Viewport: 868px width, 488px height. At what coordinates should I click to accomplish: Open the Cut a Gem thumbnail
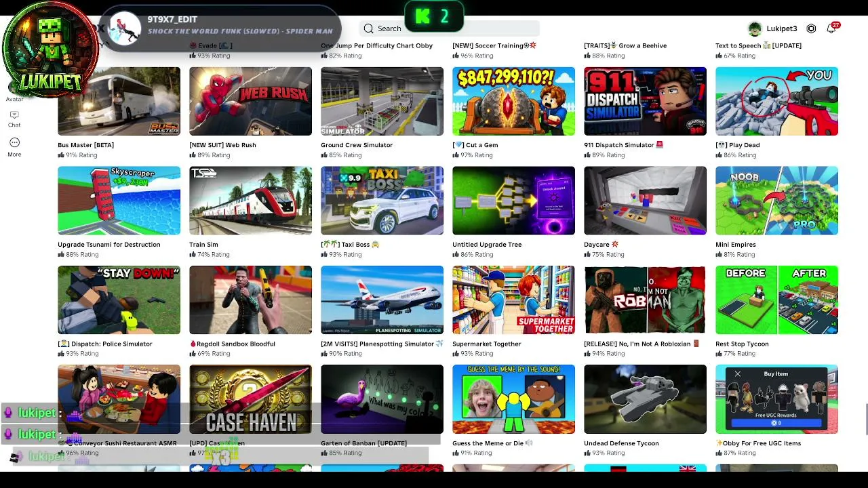coord(514,101)
